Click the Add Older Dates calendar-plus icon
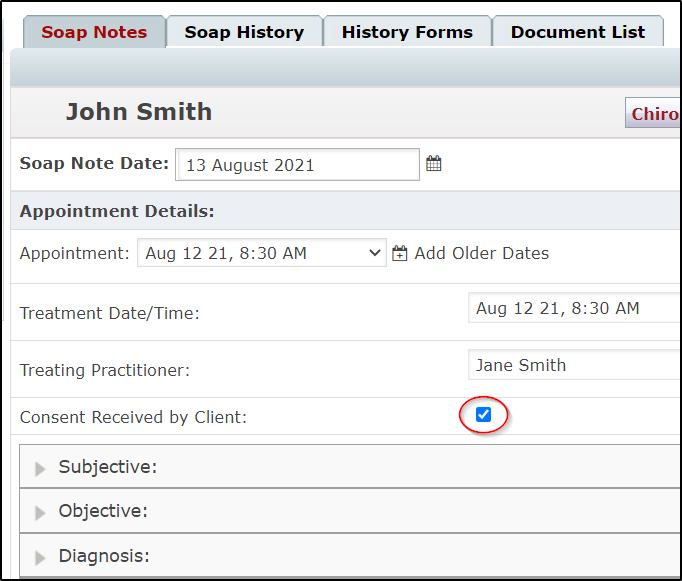The height and width of the screenshot is (581, 682). pyautogui.click(x=400, y=253)
